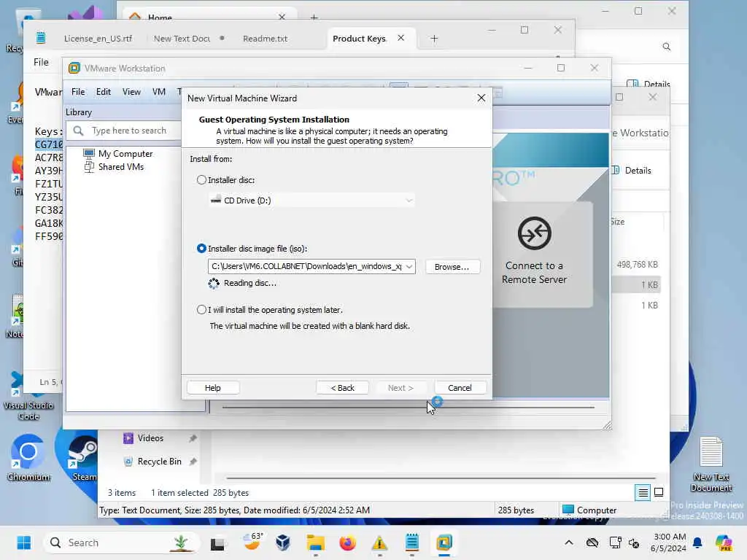Screen dimensions: 747x560
Task: Open the warning triangle app on taskbar
Action: [379, 542]
